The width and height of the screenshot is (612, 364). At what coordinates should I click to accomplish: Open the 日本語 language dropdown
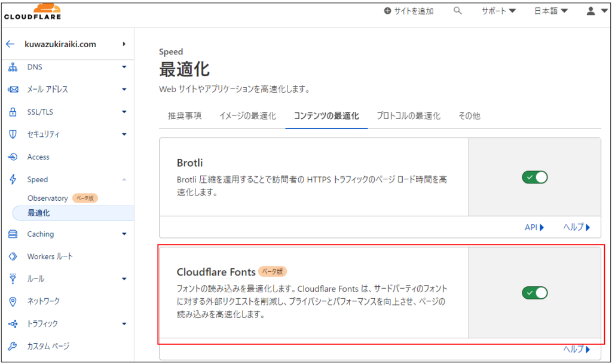click(550, 11)
